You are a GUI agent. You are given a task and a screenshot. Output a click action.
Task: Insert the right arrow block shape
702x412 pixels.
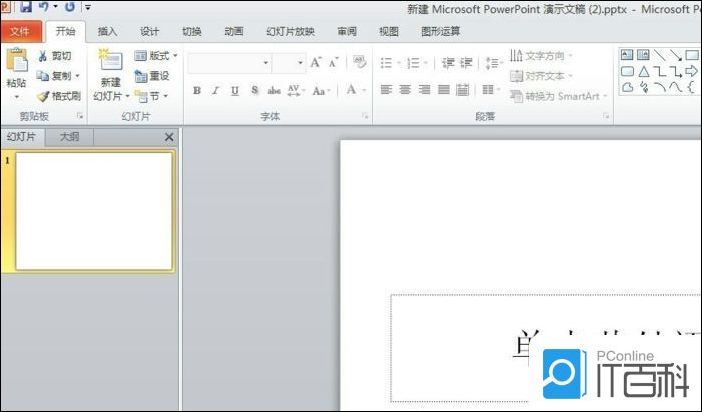coord(692,71)
